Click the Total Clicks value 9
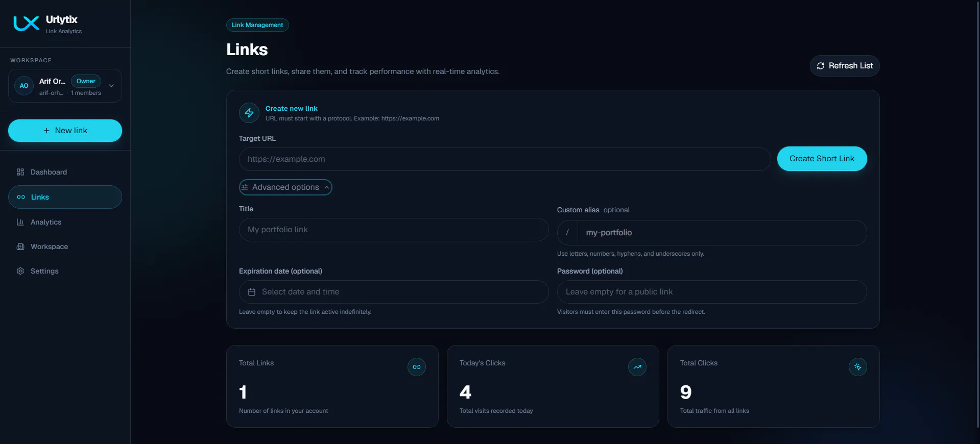Screen dimensions: 980x444 (x=686, y=392)
